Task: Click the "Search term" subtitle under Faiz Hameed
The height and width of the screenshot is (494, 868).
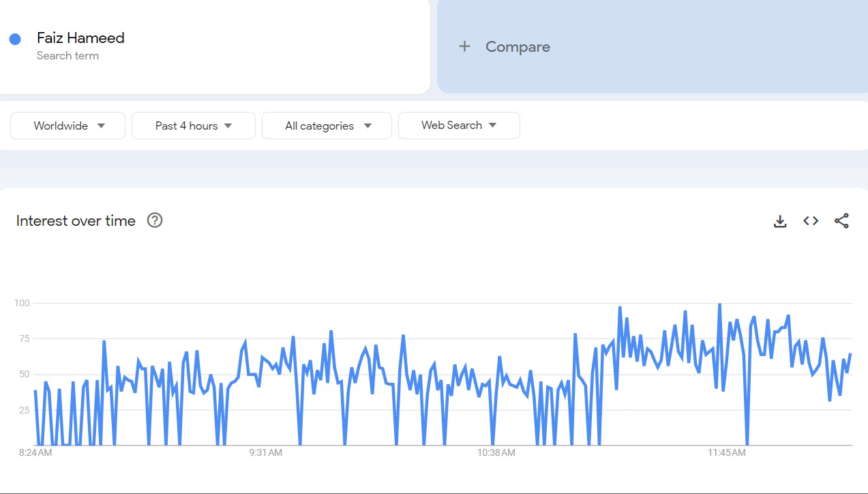Action: click(68, 56)
